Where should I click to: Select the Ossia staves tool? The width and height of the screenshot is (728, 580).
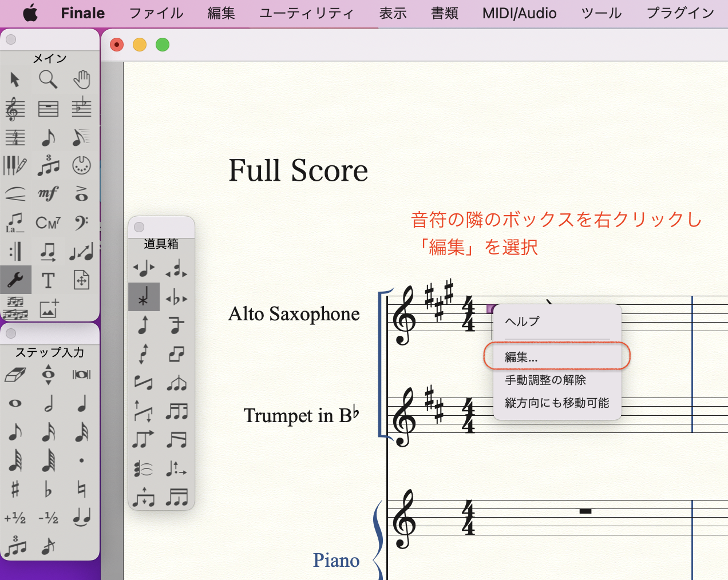[x=15, y=309]
